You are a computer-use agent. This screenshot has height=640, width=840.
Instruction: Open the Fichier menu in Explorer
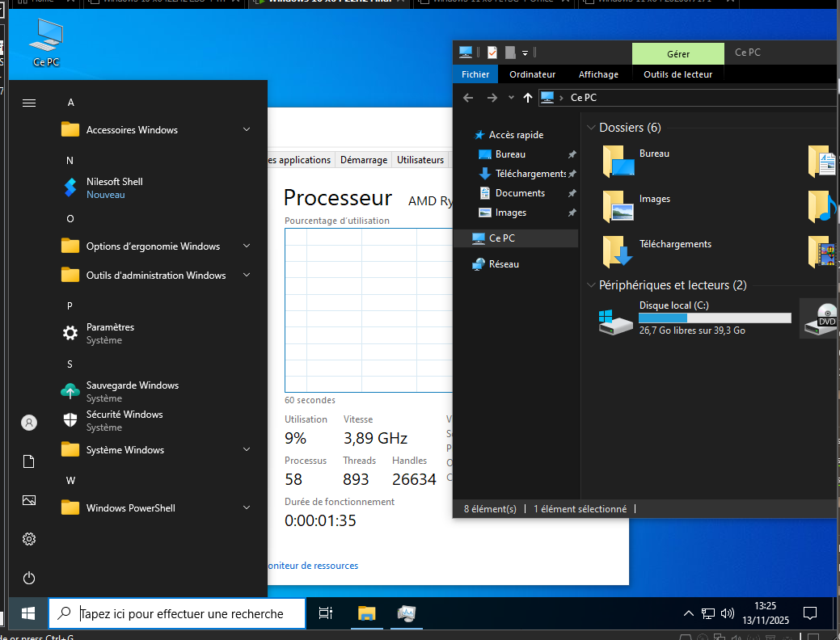[475, 74]
